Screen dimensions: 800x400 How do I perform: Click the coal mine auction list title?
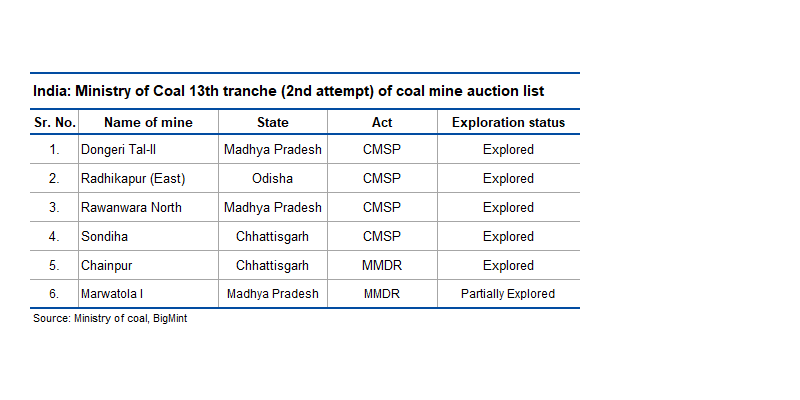point(288,91)
